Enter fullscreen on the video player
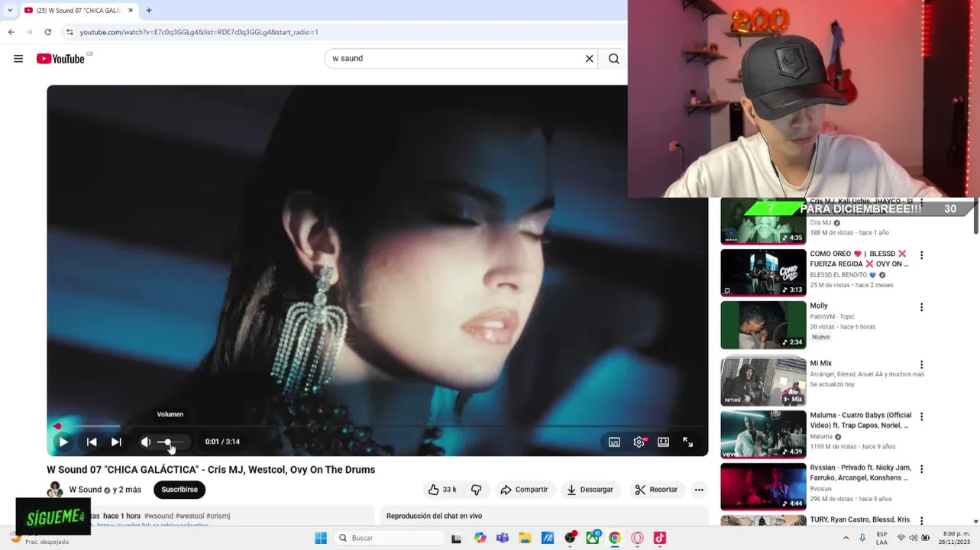Screen dimensions: 980x550 click(688, 442)
